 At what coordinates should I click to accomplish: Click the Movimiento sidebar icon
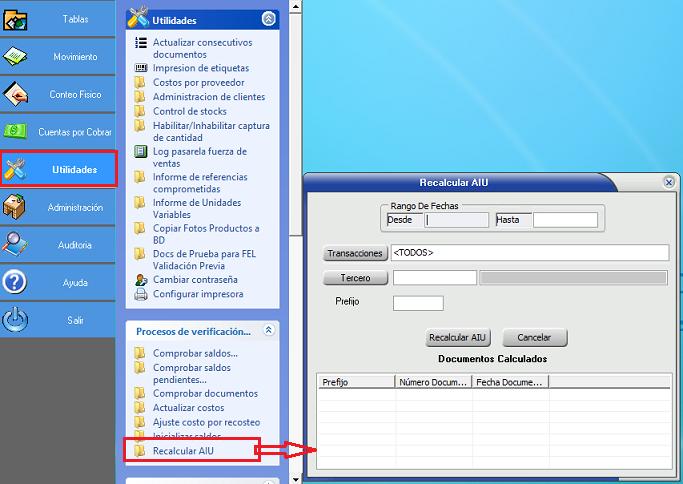pos(16,57)
